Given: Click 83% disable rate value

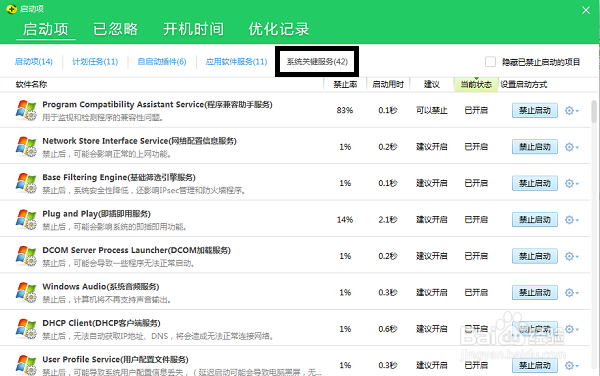Looking at the screenshot, I should (x=345, y=110).
